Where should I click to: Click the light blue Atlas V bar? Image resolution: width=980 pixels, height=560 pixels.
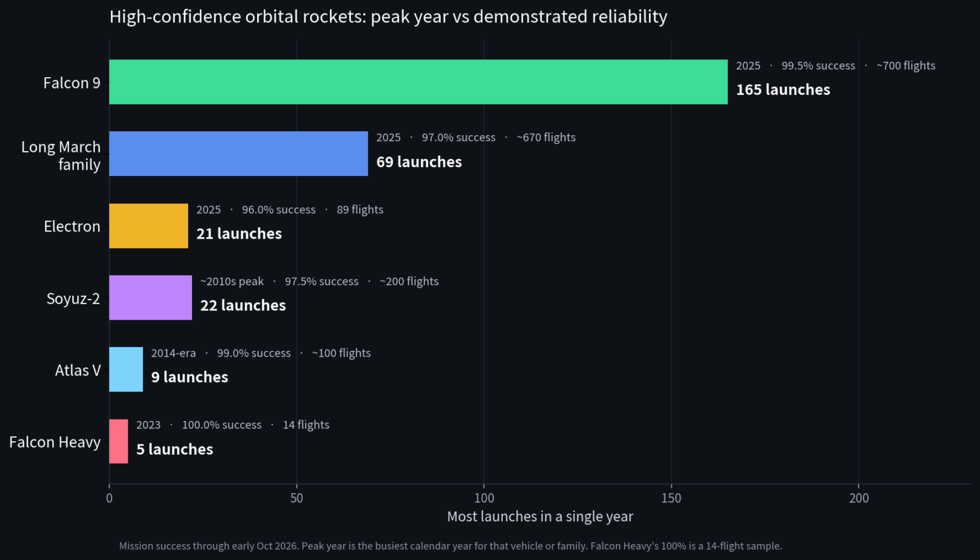click(126, 369)
